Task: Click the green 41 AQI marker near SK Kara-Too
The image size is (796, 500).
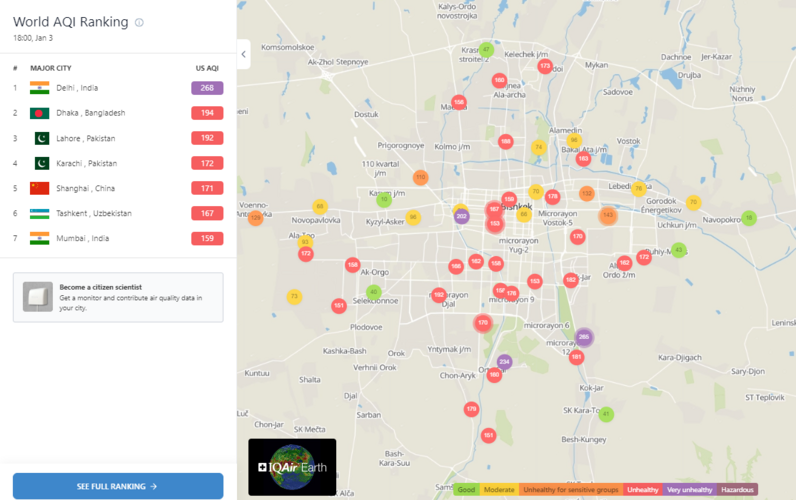Action: pos(606,414)
